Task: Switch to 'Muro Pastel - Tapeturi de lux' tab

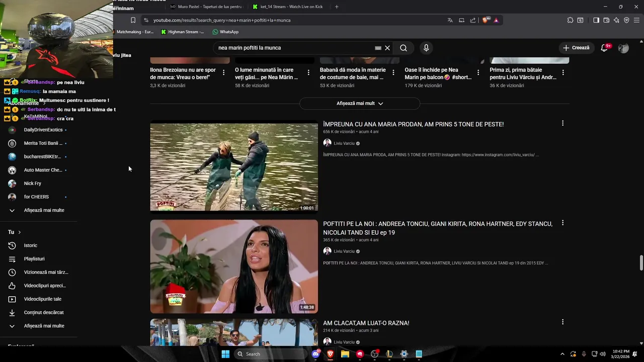Action: [x=206, y=7]
